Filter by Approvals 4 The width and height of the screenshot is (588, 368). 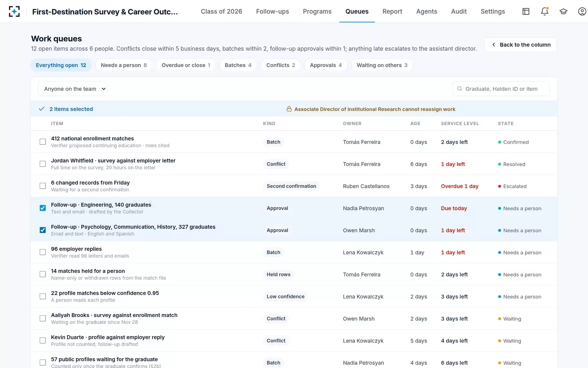(326, 65)
